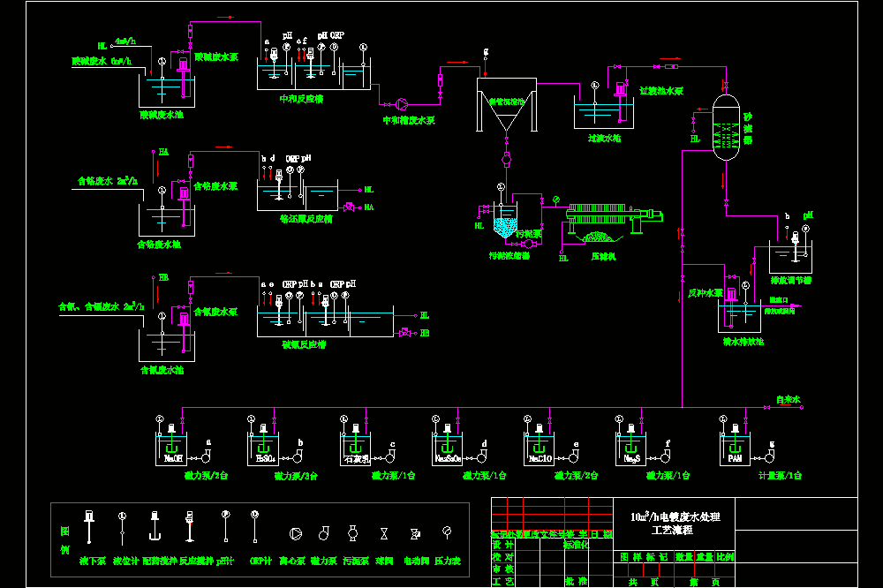Screen dimensions: 883x588
Task: Click the Na2S2O5 dosing tank
Action: [x=447, y=449]
